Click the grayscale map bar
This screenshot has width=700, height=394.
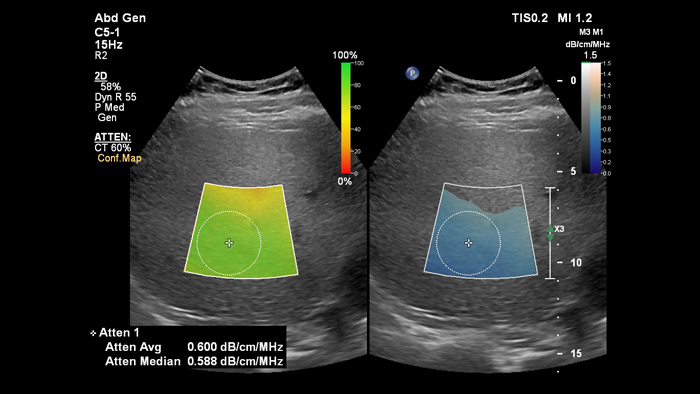(586, 118)
